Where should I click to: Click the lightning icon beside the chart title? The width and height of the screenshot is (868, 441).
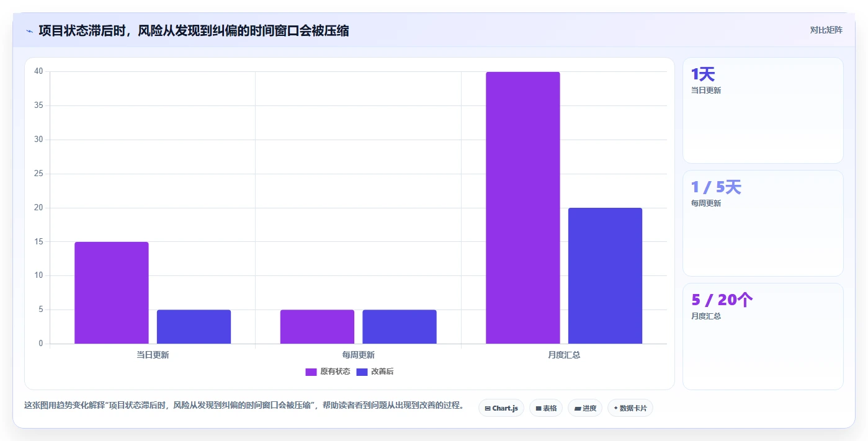(x=29, y=31)
